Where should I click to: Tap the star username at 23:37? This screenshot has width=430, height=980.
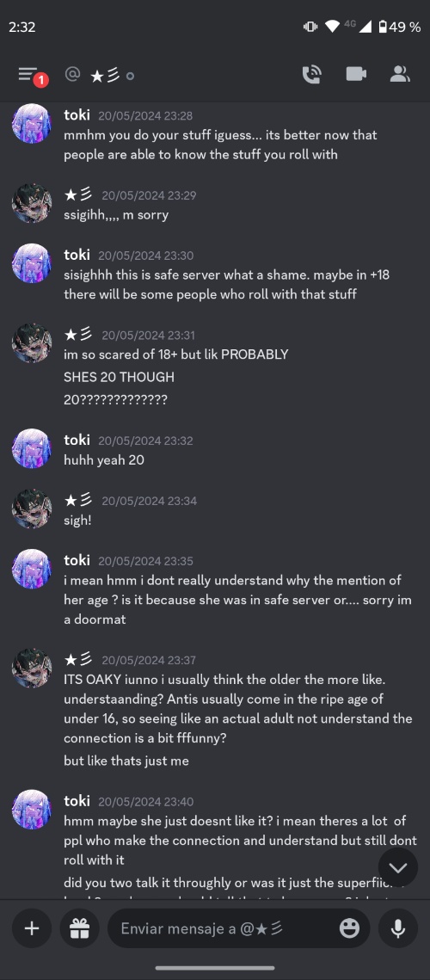tap(79, 659)
